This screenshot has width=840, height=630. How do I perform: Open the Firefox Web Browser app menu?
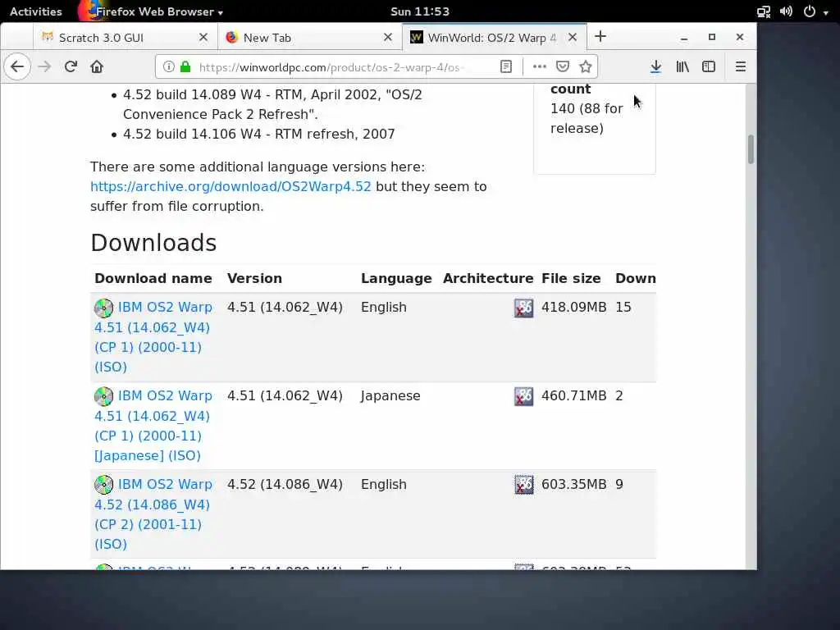pos(153,11)
